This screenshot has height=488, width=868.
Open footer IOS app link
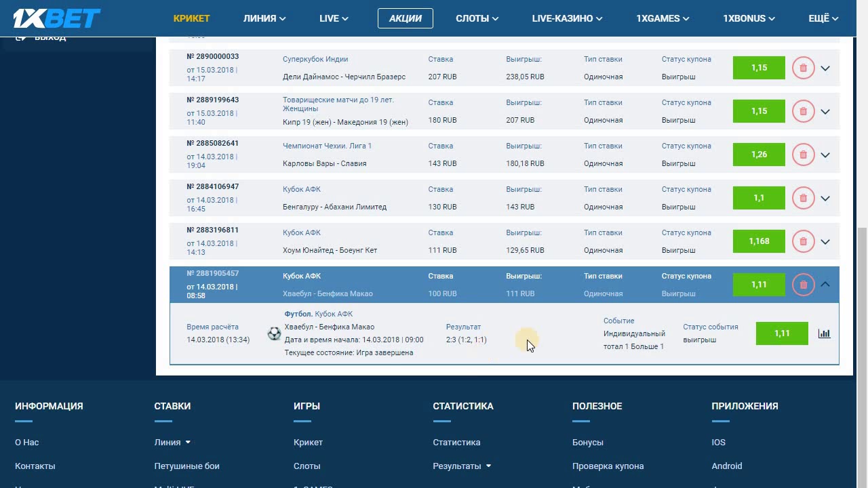[x=719, y=443]
